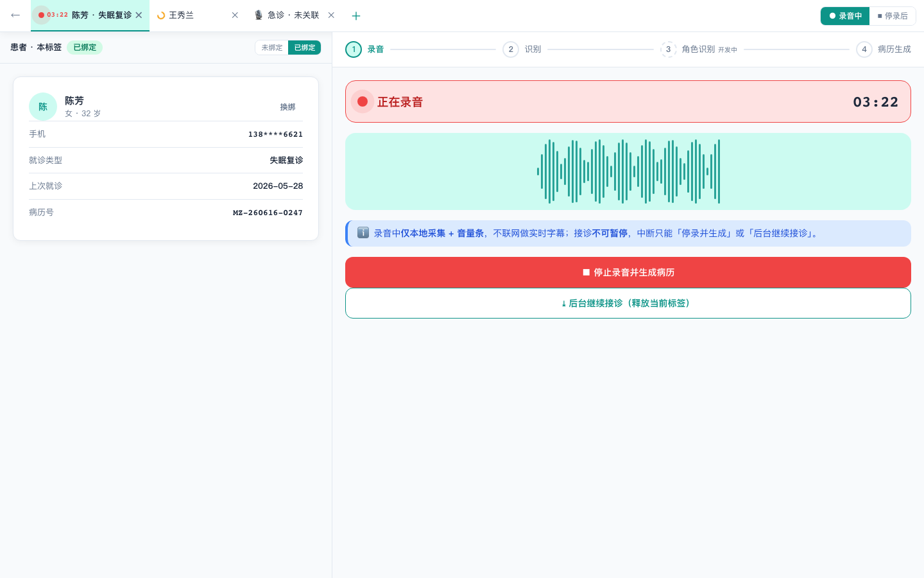Close the 陈芳 · 失眠复诊 tab
The width and height of the screenshot is (924, 578).
tap(139, 15)
